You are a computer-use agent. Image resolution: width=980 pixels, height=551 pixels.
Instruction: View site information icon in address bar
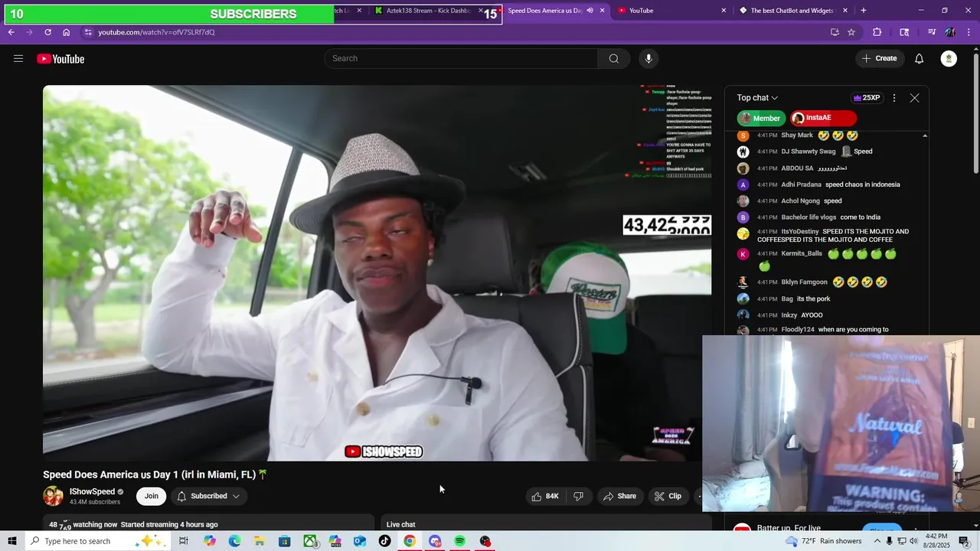coord(88,32)
